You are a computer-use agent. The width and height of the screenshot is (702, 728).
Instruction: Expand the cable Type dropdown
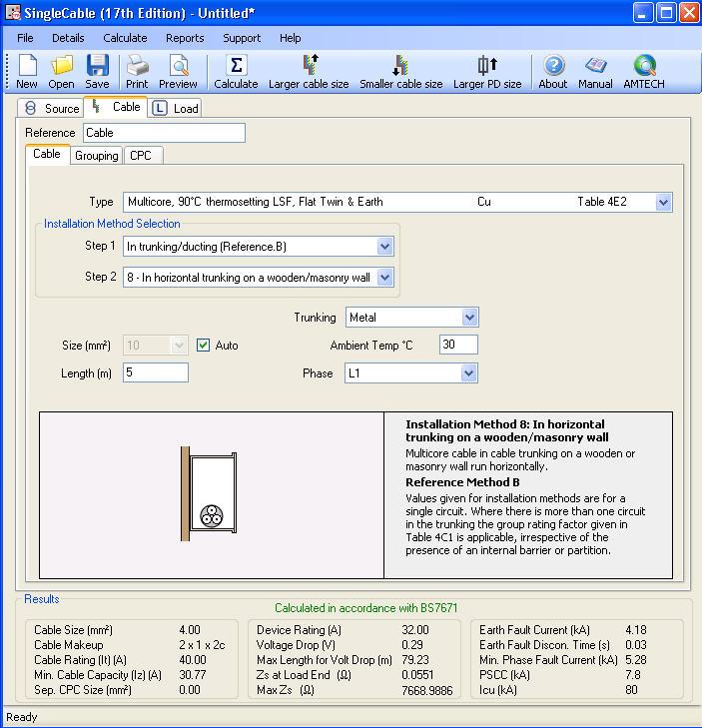click(x=663, y=202)
